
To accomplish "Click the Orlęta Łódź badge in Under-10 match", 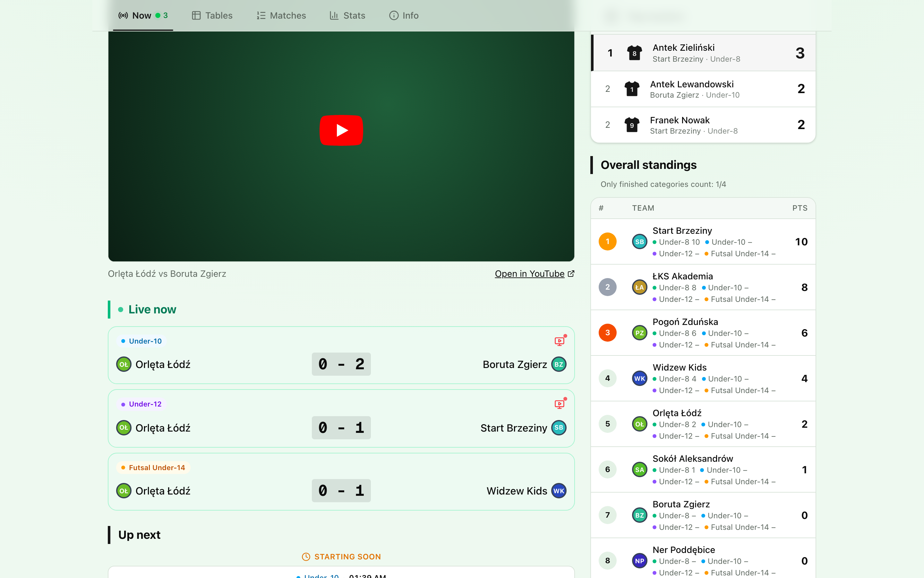I will tap(124, 364).
